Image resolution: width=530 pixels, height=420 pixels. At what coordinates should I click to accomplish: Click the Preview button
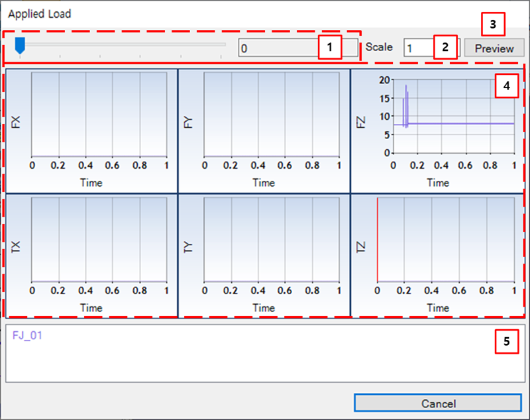(x=494, y=48)
